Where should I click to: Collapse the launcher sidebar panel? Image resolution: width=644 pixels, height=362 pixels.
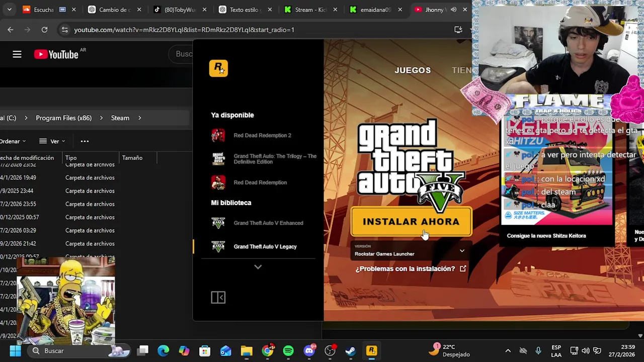coord(218,298)
